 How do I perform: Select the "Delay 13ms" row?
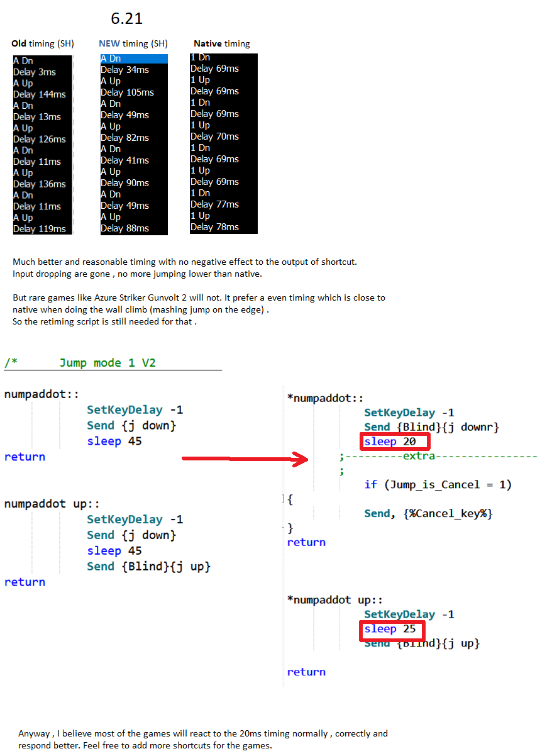pyautogui.click(x=37, y=117)
